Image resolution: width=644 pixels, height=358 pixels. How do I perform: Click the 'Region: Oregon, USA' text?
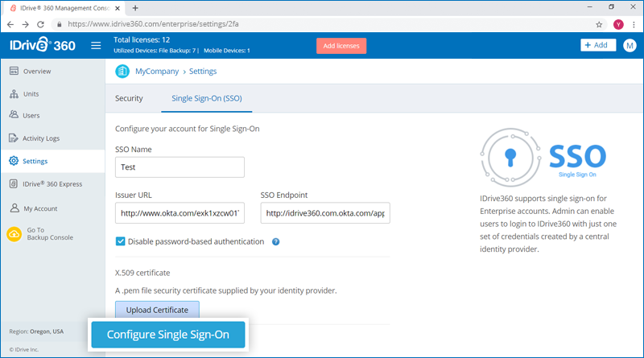36,331
